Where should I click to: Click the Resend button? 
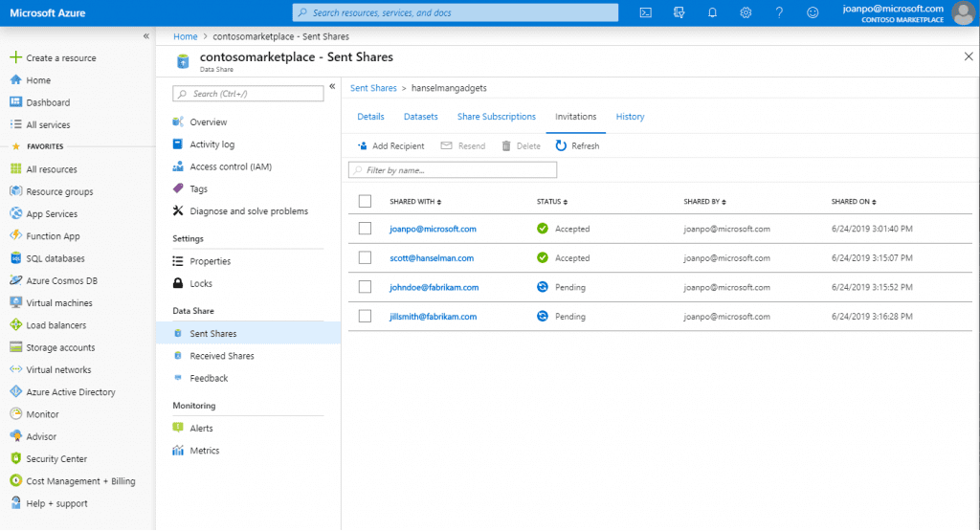tap(463, 146)
